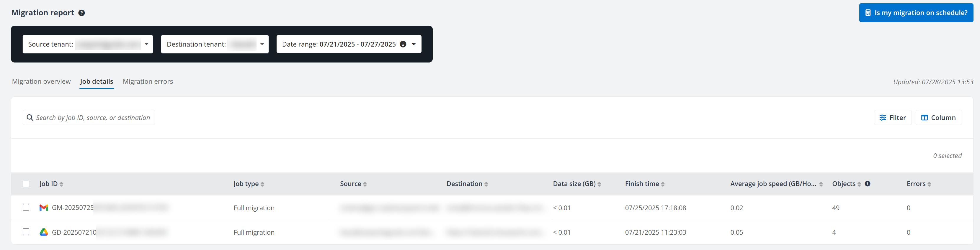The image size is (980, 250).
Task: Click the Google Drive icon on job GD-202507210
Action: point(44,232)
